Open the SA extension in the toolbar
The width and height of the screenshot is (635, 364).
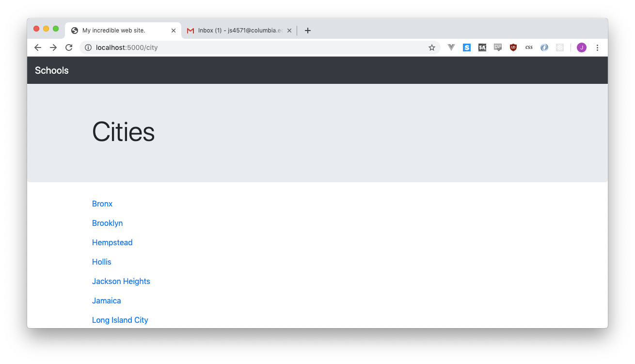click(482, 47)
